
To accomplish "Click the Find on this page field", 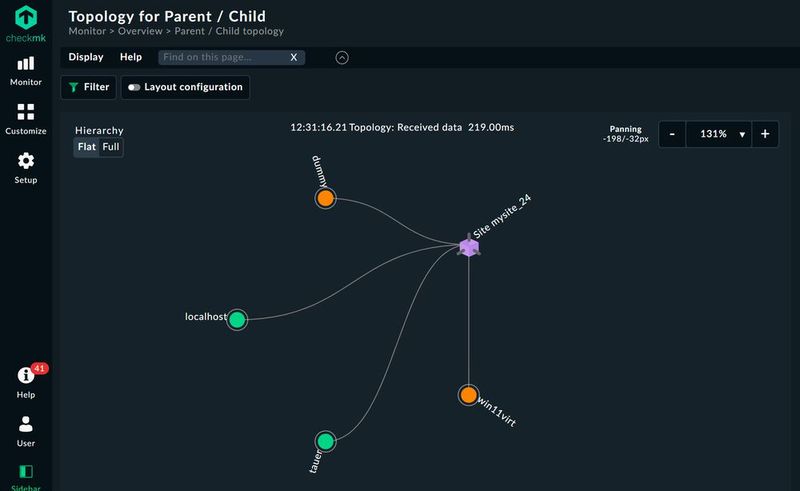I will [x=223, y=58].
